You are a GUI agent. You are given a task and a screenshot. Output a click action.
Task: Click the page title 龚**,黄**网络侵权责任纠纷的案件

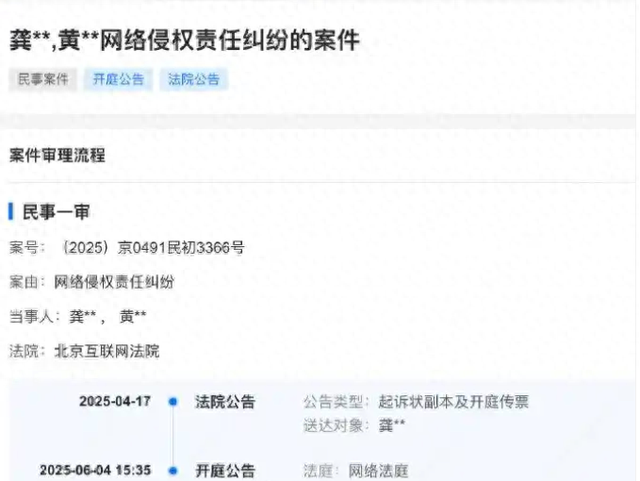click(184, 40)
